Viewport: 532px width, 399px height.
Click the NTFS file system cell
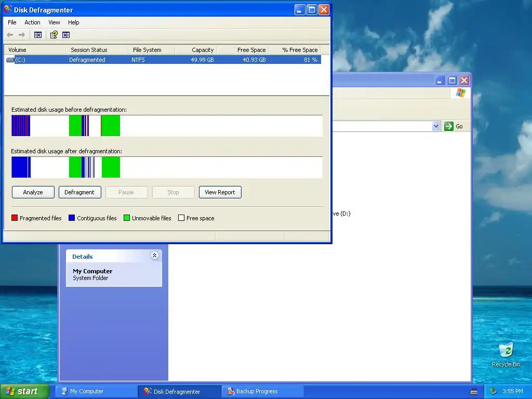pos(138,60)
